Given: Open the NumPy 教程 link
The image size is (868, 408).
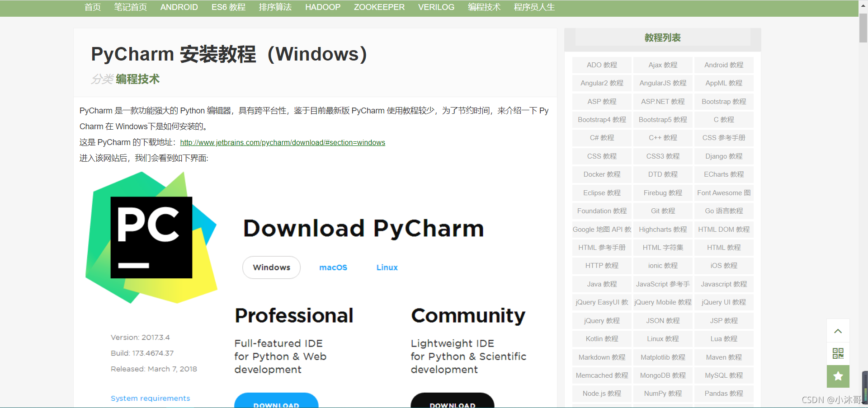Looking at the screenshot, I should click(663, 394).
